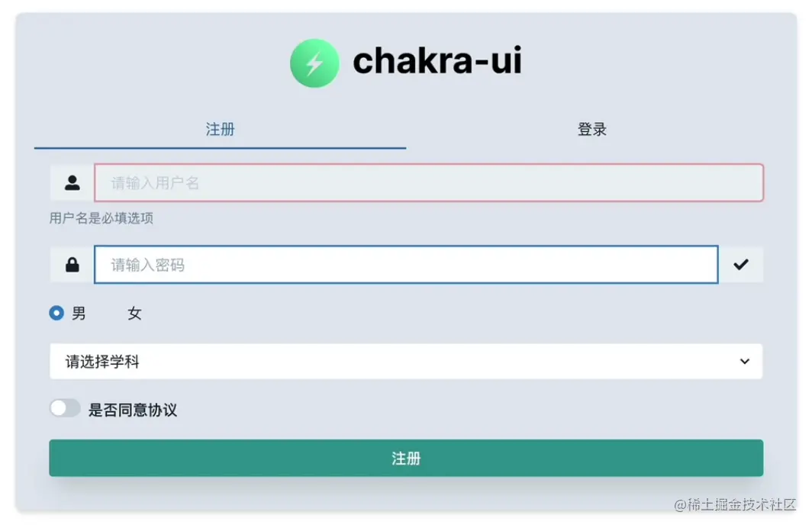Click the 请输入用户名 input field
The height and width of the screenshot is (528, 812).
pos(429,182)
